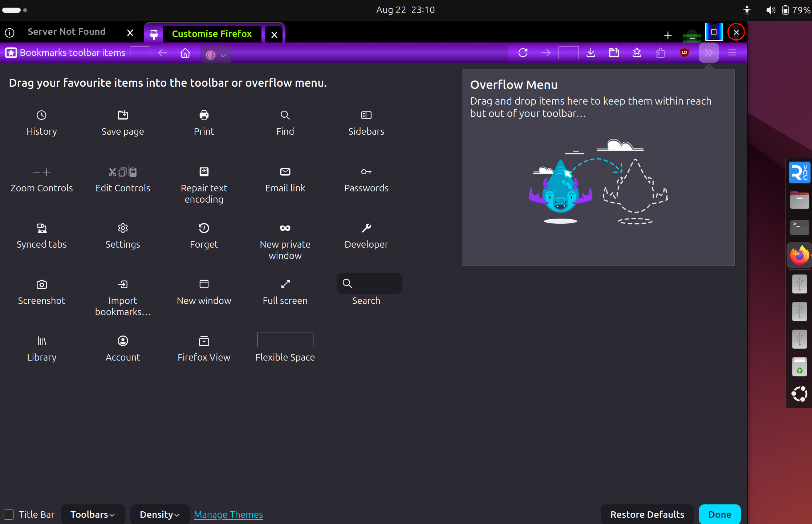
Task: Select the New window icon
Action: click(204, 284)
